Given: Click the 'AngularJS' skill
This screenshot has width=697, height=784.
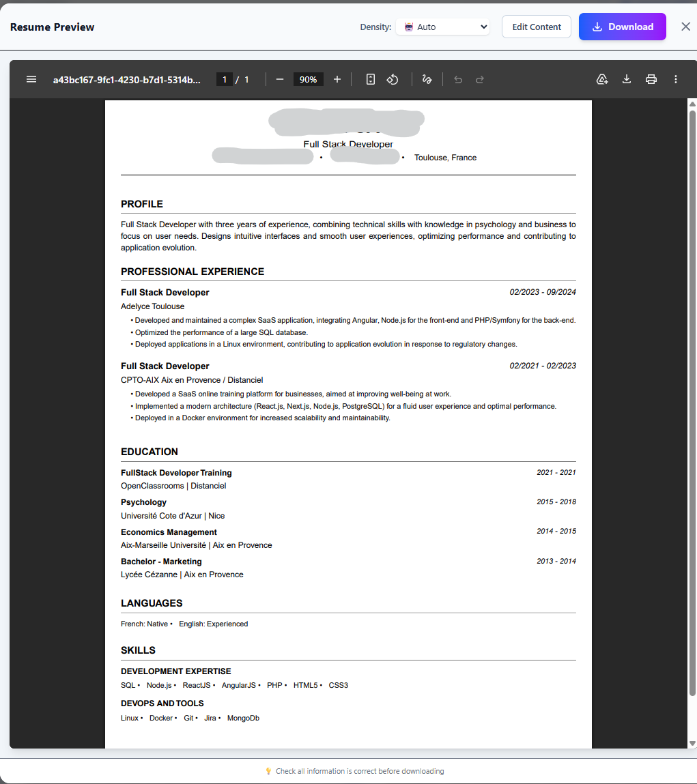Looking at the screenshot, I should tap(239, 685).
